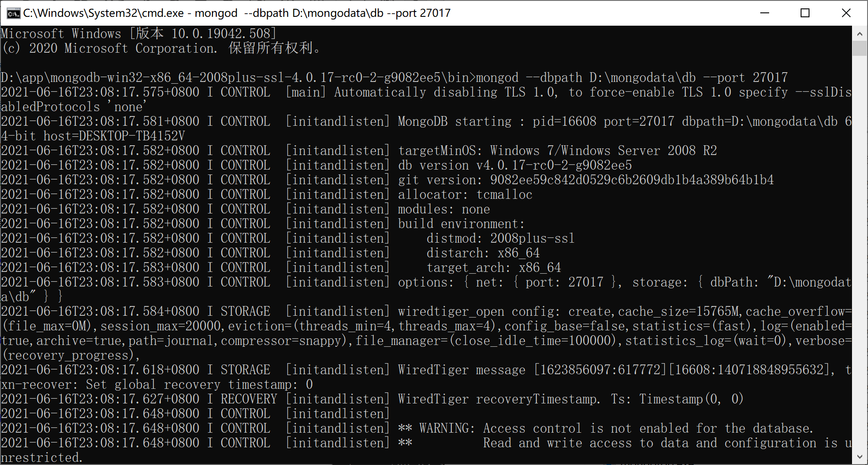Screen dimensions: 868x465
Task: Click the wiredtiger_open config log line
Action: click(426, 333)
